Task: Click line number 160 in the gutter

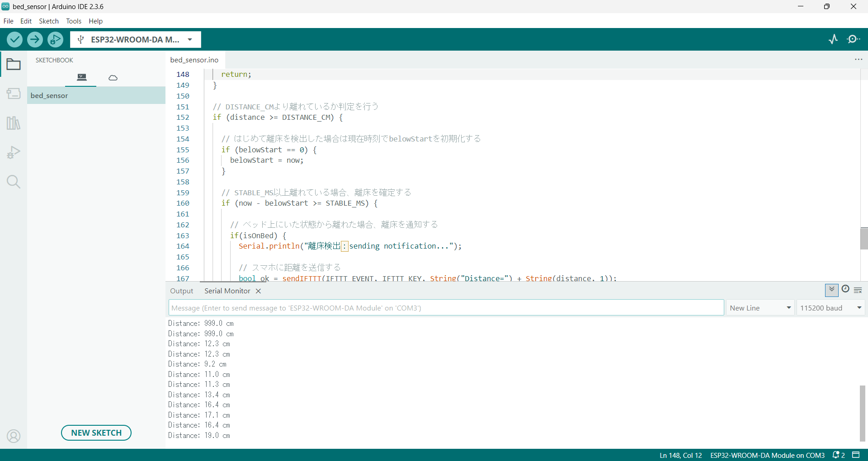Action: pos(183,203)
